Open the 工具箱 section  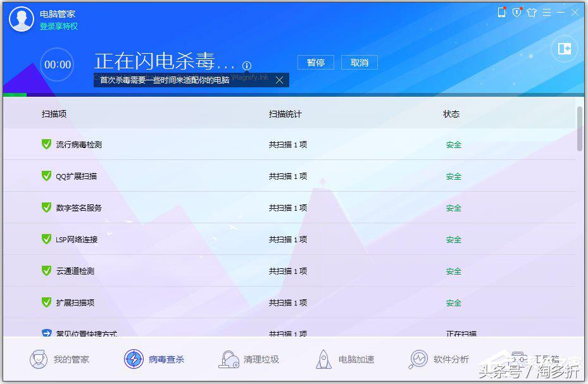[519, 356]
